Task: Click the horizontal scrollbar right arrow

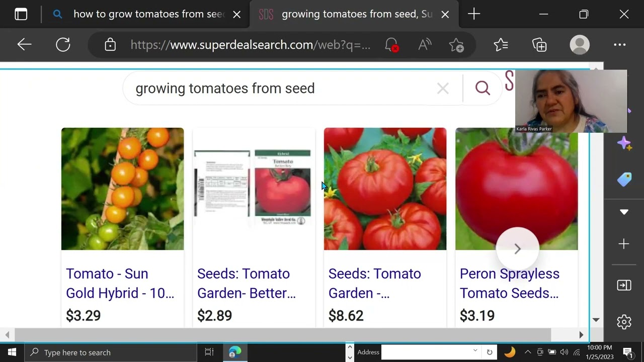Action: (x=581, y=335)
